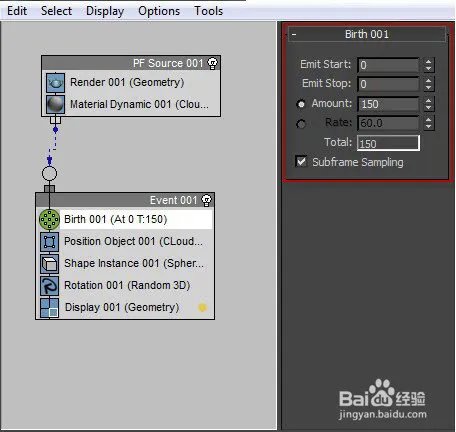Click the Event 001 input connector circle
Image resolution: width=456 pixels, height=432 pixels.
coord(49,173)
